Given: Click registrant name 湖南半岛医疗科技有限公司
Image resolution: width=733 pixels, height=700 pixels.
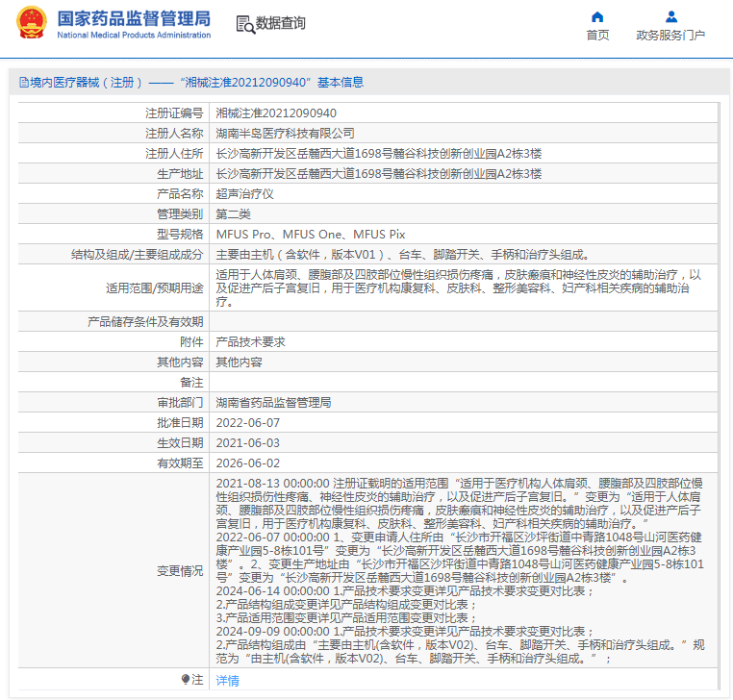Looking at the screenshot, I should (x=285, y=133).
